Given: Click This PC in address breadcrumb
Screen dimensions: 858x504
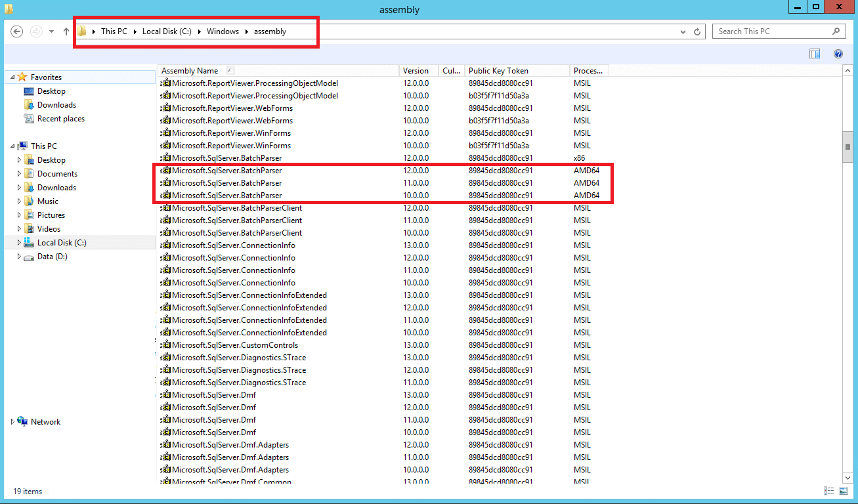Looking at the screenshot, I should click(x=114, y=31).
